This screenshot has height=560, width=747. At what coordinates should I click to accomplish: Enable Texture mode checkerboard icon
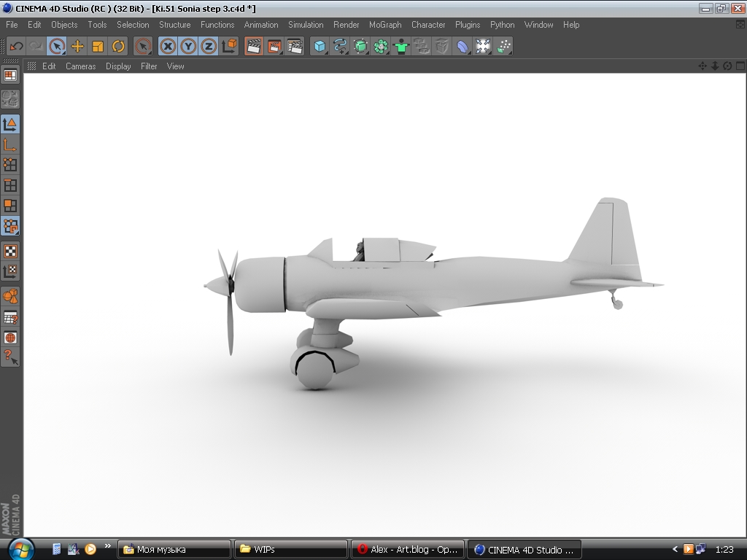tap(10, 252)
